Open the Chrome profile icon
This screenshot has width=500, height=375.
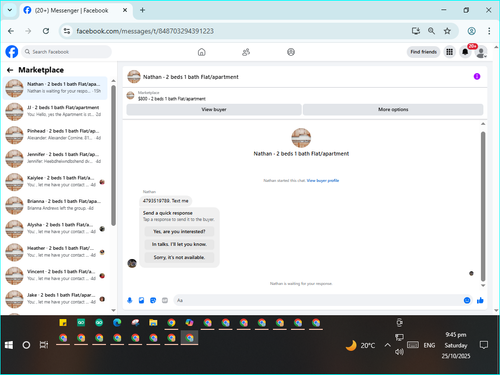pyautogui.click(x=471, y=31)
